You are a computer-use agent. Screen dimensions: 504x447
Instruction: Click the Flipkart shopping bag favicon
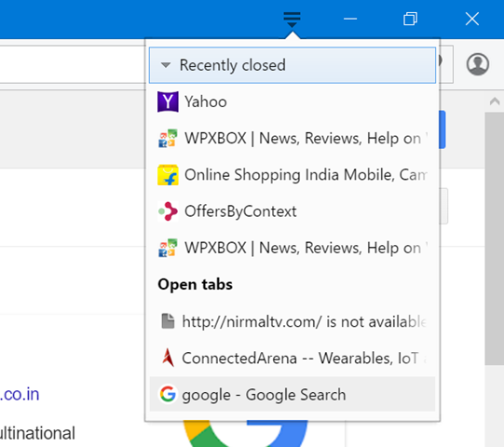[x=168, y=175]
